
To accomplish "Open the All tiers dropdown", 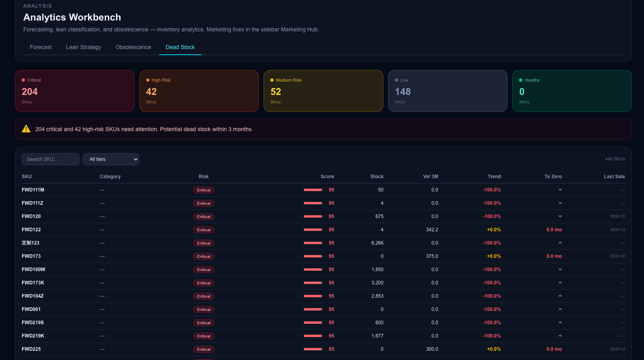I will pos(111,159).
